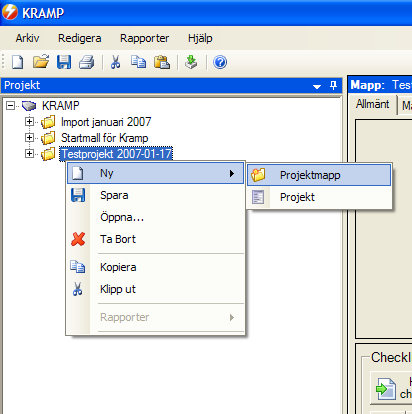Switch to the Allmänt tab
This screenshot has height=414, width=412.
pyautogui.click(x=373, y=104)
